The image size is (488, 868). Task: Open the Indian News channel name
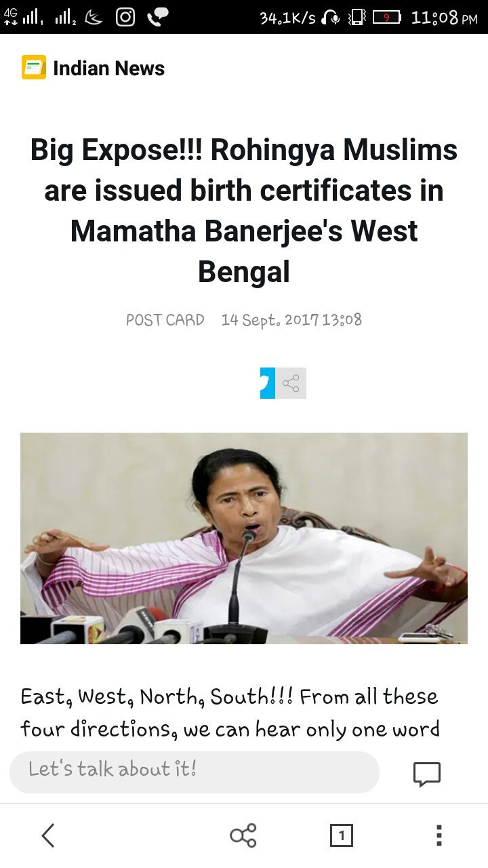click(108, 68)
